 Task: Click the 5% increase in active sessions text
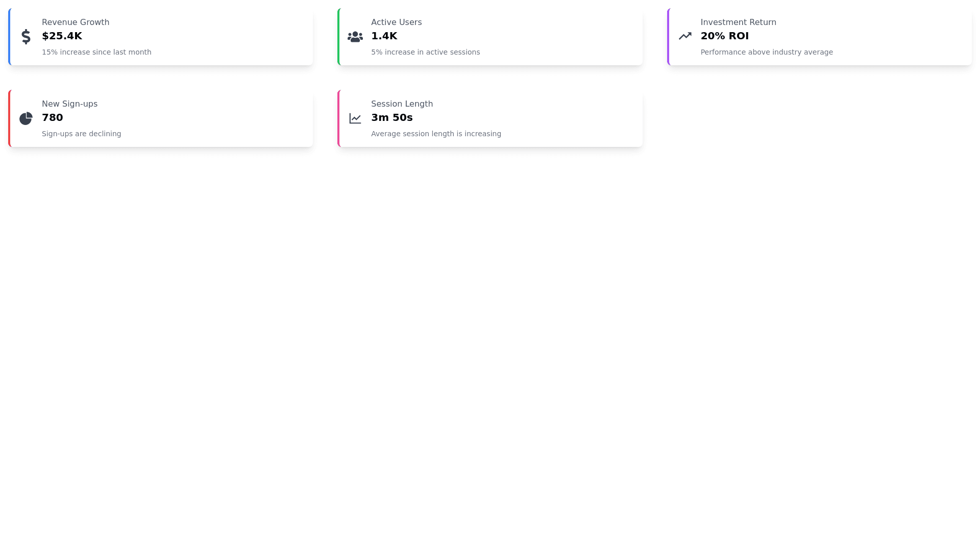click(425, 52)
